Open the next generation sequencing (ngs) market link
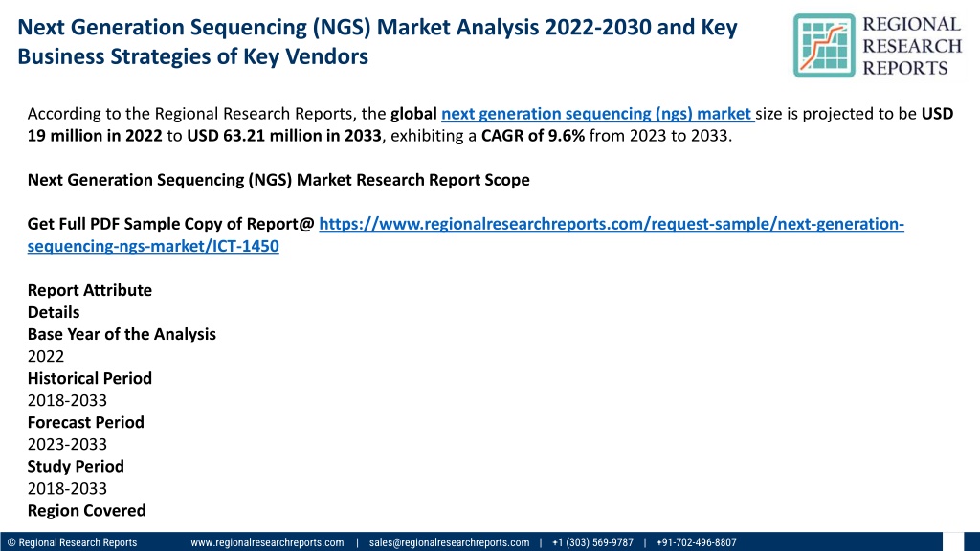This screenshot has width=980, height=551. (597, 114)
